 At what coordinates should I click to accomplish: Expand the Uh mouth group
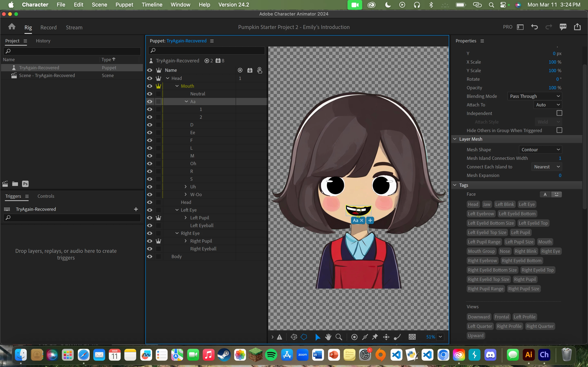(186, 187)
